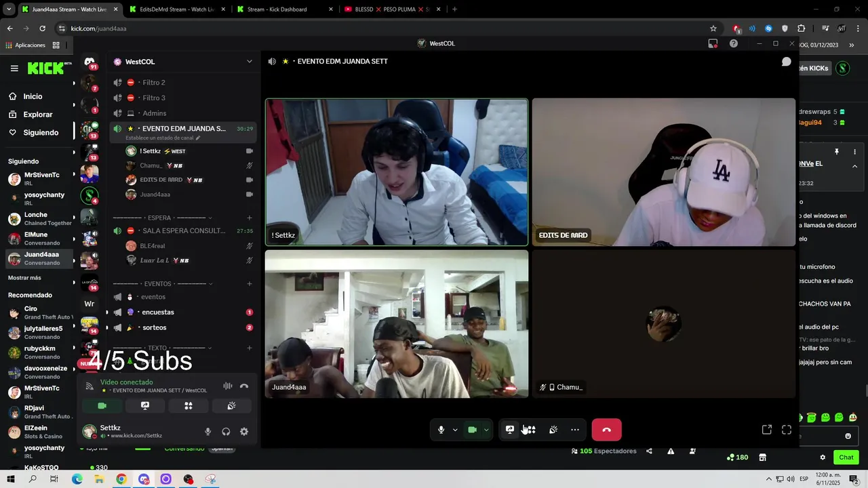Add channel to ESPERA category
Viewport: 868px width, 488px height.
250,218
